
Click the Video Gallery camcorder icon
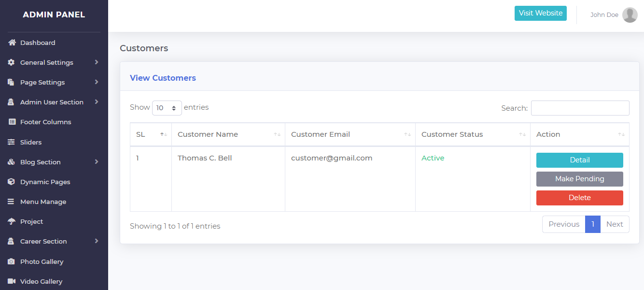coord(12,281)
